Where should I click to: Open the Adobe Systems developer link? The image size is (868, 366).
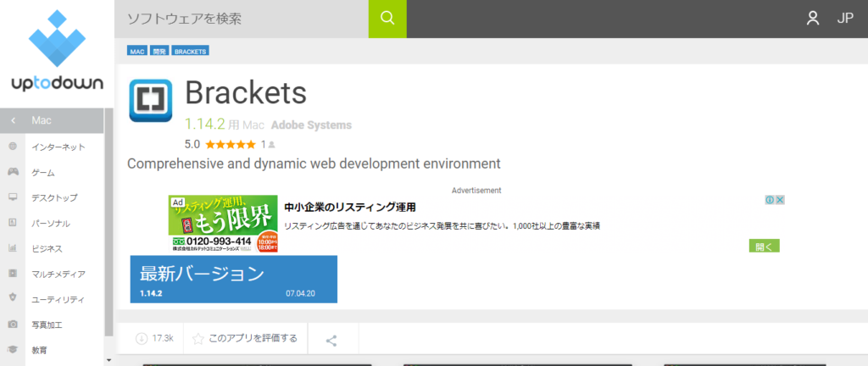tap(311, 125)
